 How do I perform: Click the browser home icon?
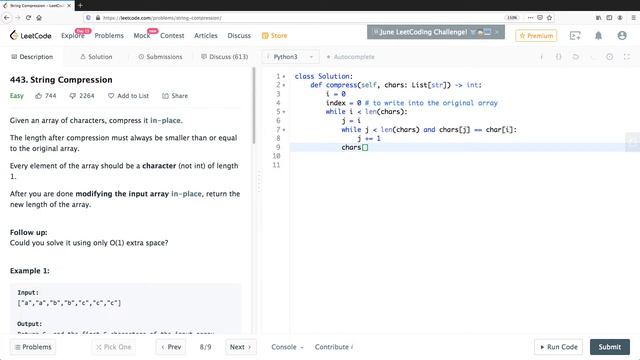point(39,18)
